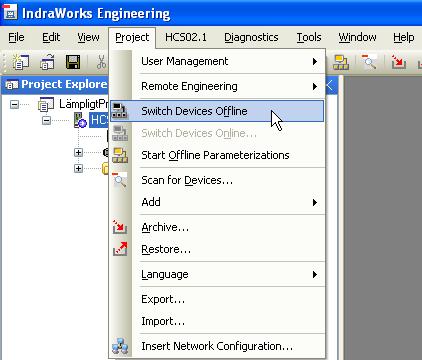Click toolbar Start Offline Parameterizations icon
The width and height of the screenshot is (422, 360).
click(x=341, y=62)
